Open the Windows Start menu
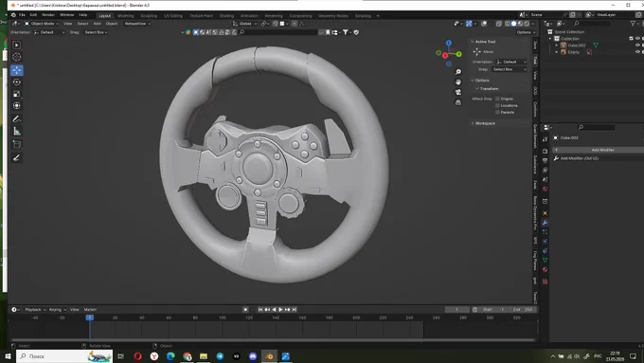644x363 pixels. click(x=8, y=356)
